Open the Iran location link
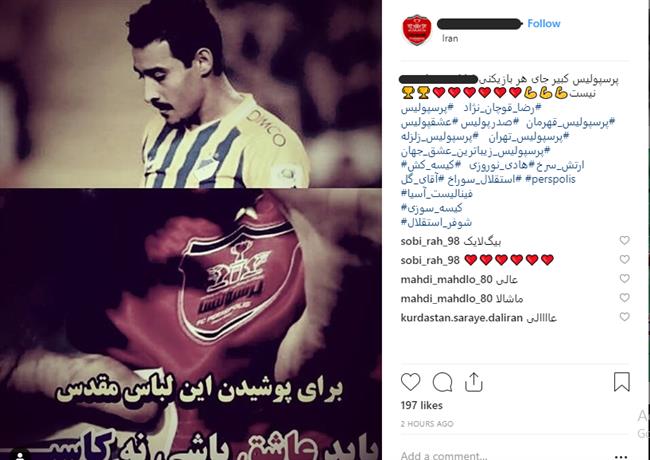The height and width of the screenshot is (460, 650). point(450,39)
